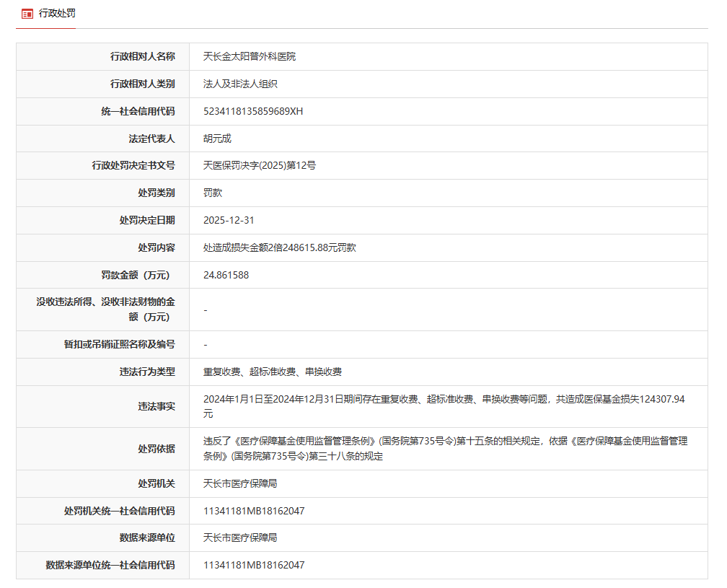727x588 pixels.
Task: Click the 处罚类别 value 罚款
Action: point(213,193)
